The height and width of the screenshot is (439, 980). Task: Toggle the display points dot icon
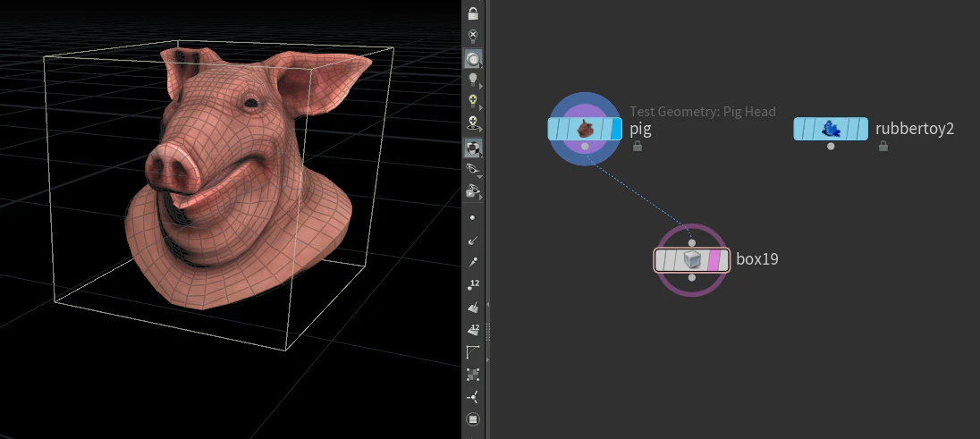[472, 217]
